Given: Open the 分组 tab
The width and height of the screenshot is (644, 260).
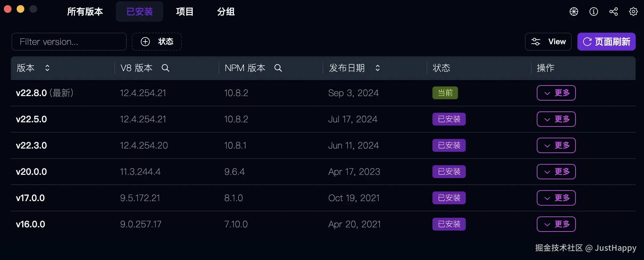Looking at the screenshot, I should [226, 12].
